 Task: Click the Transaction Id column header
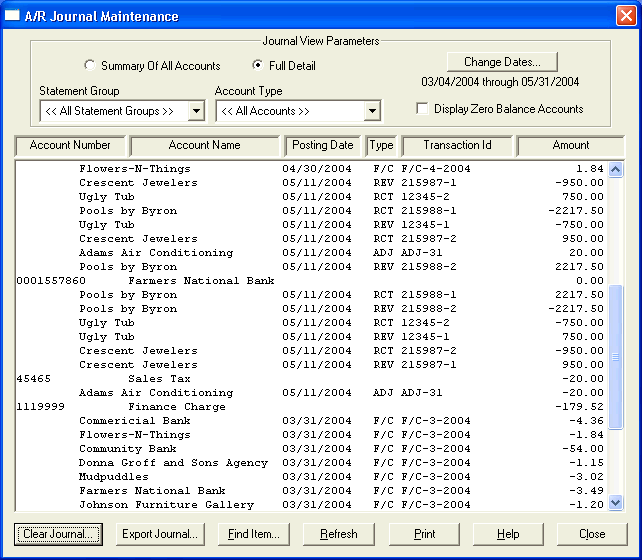(x=457, y=145)
